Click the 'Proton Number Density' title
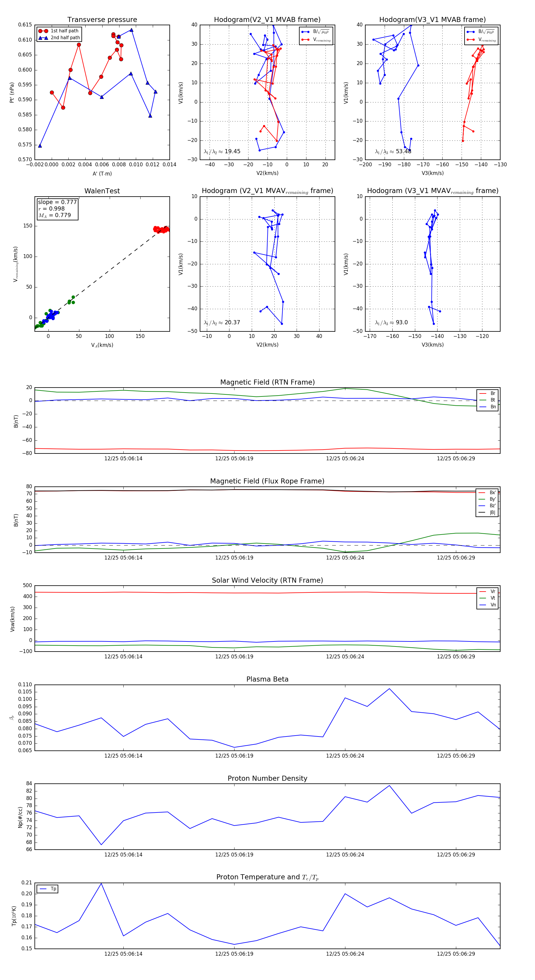The width and height of the screenshot is (535, 980). pos(267,778)
